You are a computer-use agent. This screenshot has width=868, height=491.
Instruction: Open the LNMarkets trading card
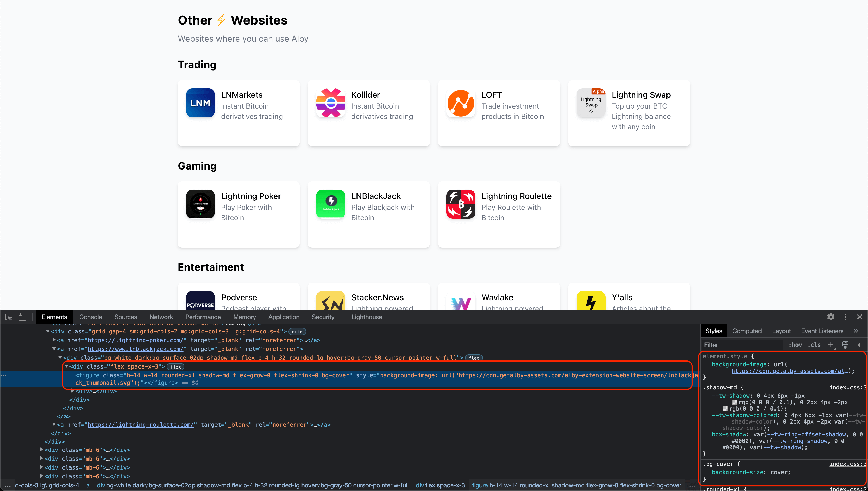(238, 113)
